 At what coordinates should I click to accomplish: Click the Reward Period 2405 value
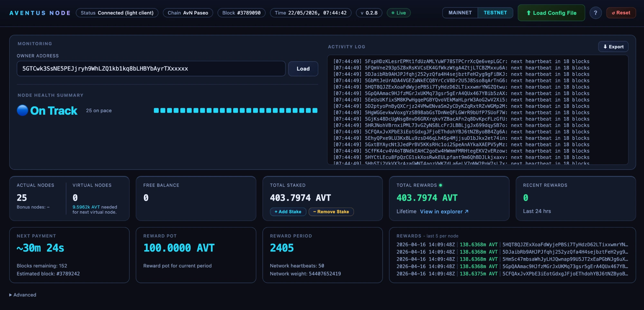pyautogui.click(x=282, y=248)
